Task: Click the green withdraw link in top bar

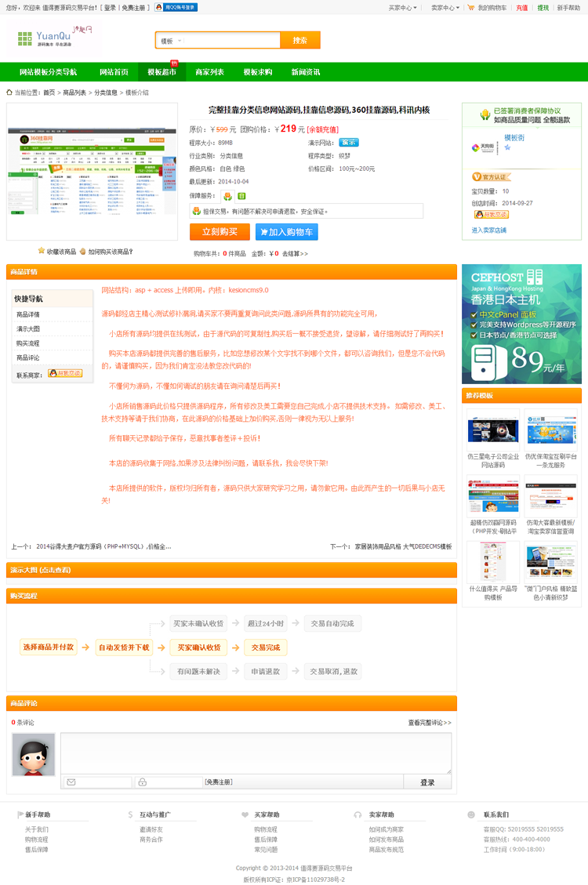Action: tap(543, 8)
